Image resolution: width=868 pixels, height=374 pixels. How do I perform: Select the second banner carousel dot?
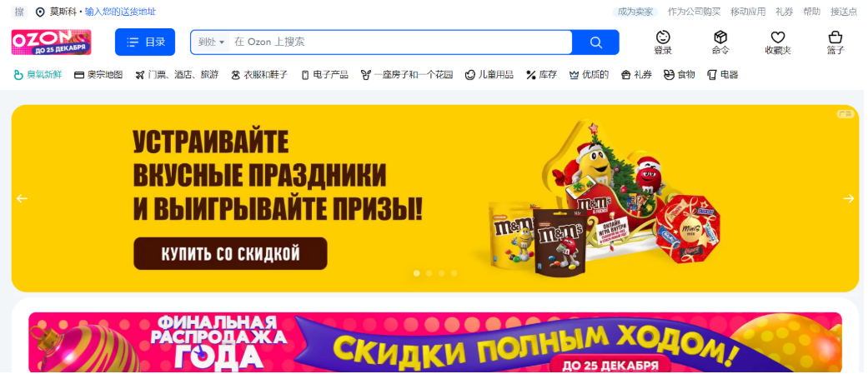pos(429,273)
